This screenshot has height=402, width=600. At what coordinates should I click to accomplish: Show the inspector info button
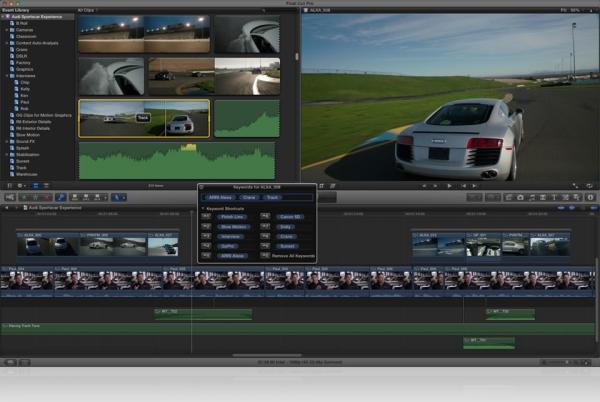[x=590, y=197]
